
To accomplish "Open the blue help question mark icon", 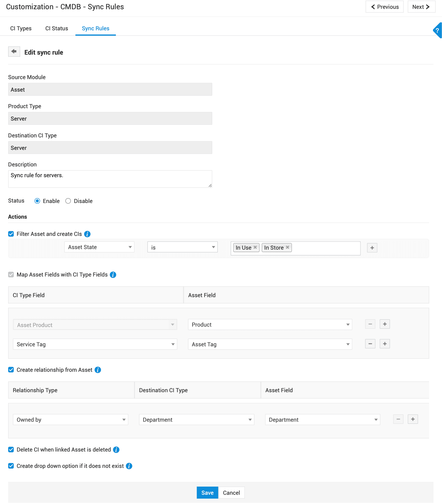I will point(437,31).
